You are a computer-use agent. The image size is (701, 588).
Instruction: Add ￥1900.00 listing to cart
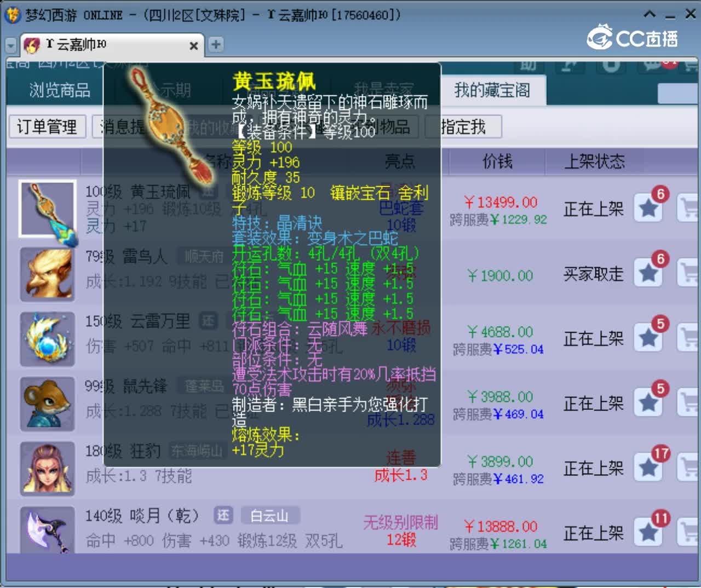[x=688, y=273]
